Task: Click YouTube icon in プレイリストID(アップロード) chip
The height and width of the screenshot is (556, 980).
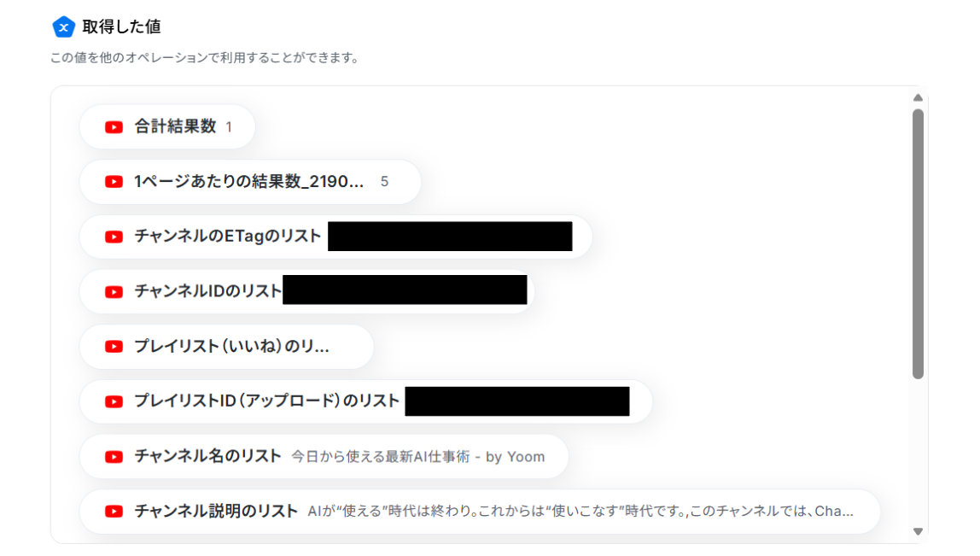Action: [114, 401]
